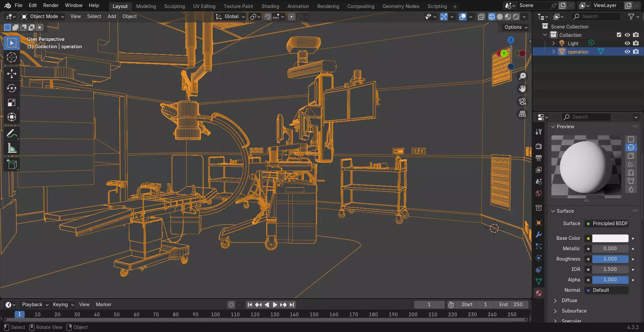Switch to the Sculpting workspace tab
Viewport: 644px width, 332px height.
tap(174, 6)
